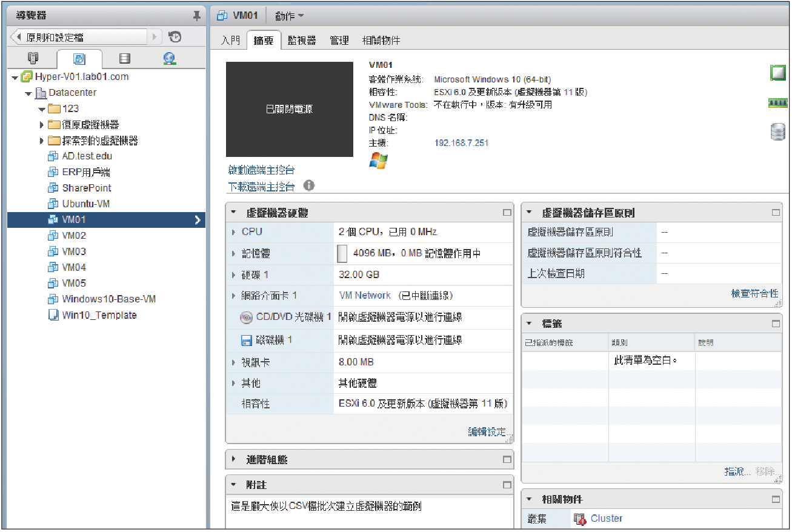The height and width of the screenshot is (532, 792).
Task: Click the CD/DVD drive disc icon
Action: (246, 317)
